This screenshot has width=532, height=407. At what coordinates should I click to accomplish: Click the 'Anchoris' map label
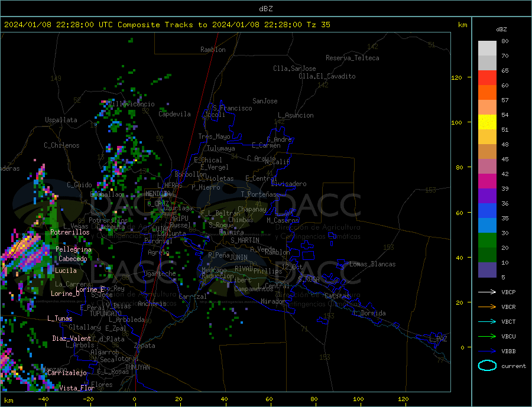tap(152, 304)
